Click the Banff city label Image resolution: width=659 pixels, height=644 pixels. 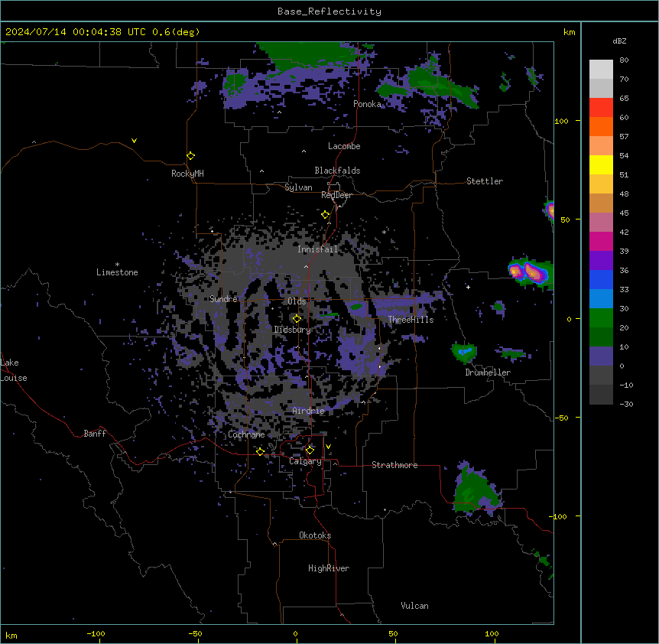coord(95,434)
